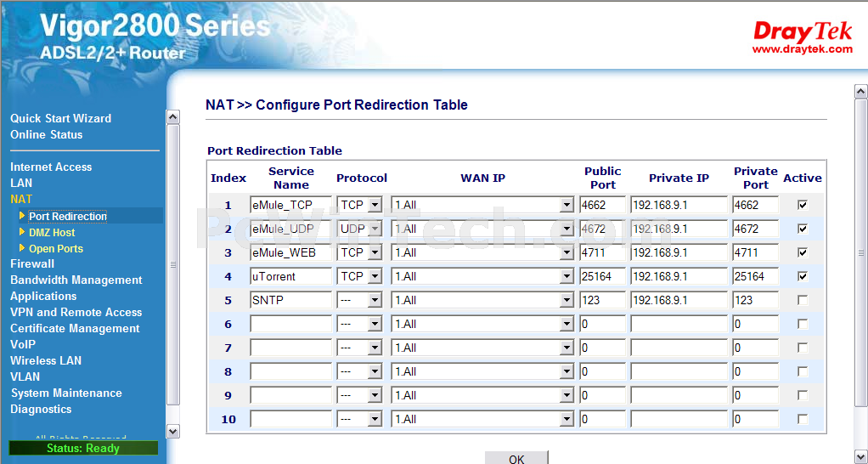Click Status: Ready indicator

pyautogui.click(x=83, y=448)
